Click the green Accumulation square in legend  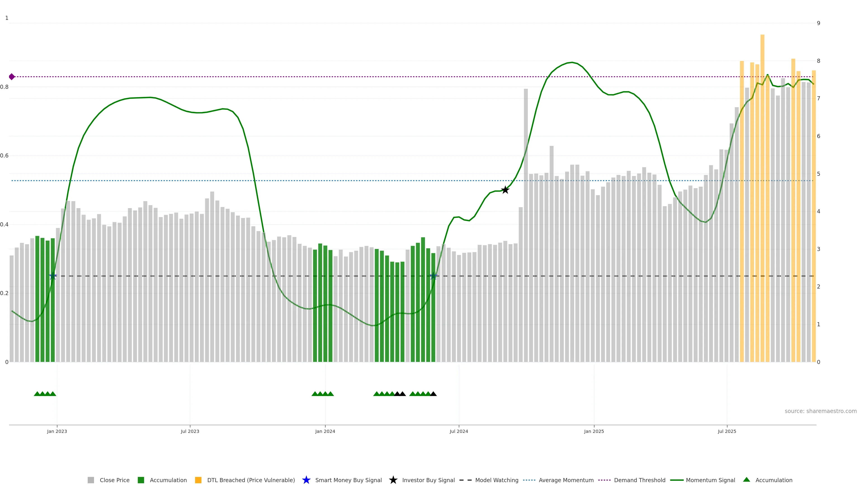pyautogui.click(x=141, y=480)
